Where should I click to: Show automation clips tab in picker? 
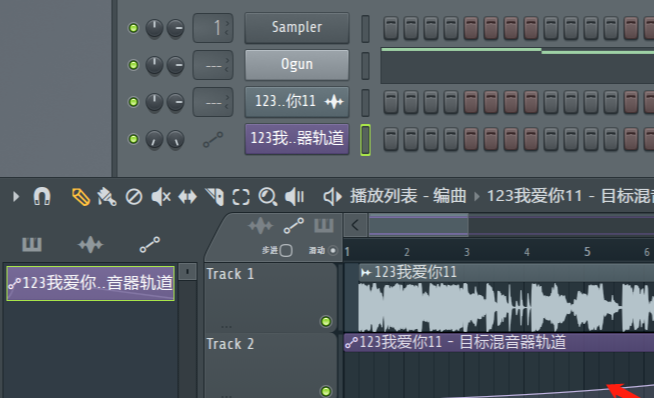pyautogui.click(x=150, y=245)
